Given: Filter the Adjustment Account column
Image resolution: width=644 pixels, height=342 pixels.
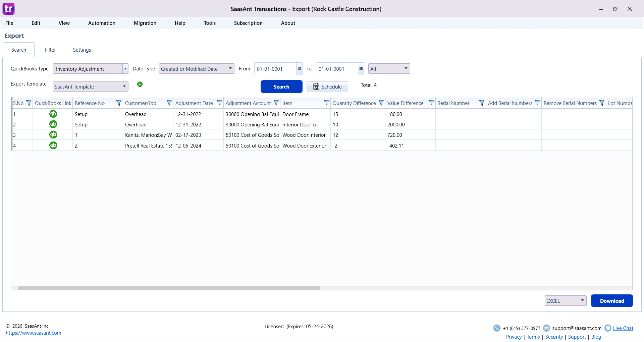Looking at the screenshot, I should [x=276, y=103].
